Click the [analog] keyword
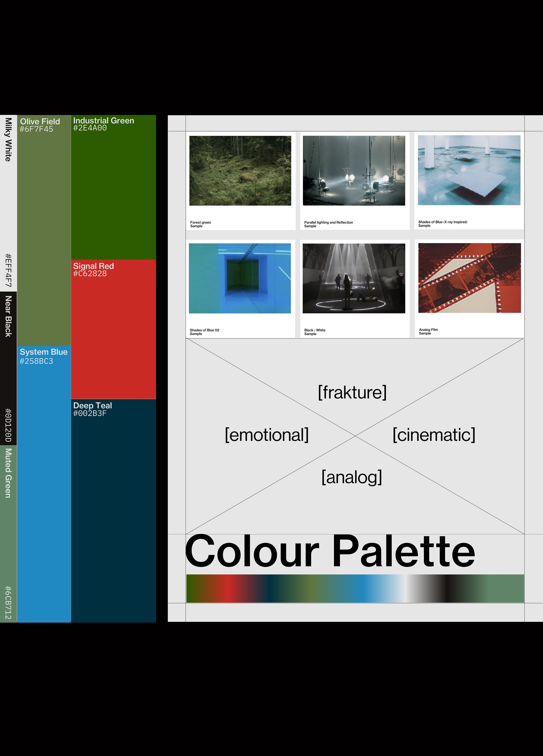The width and height of the screenshot is (543, 756). (352, 477)
